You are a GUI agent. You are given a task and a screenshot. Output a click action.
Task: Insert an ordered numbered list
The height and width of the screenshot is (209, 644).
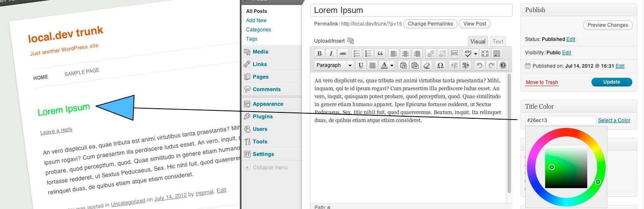click(x=368, y=54)
